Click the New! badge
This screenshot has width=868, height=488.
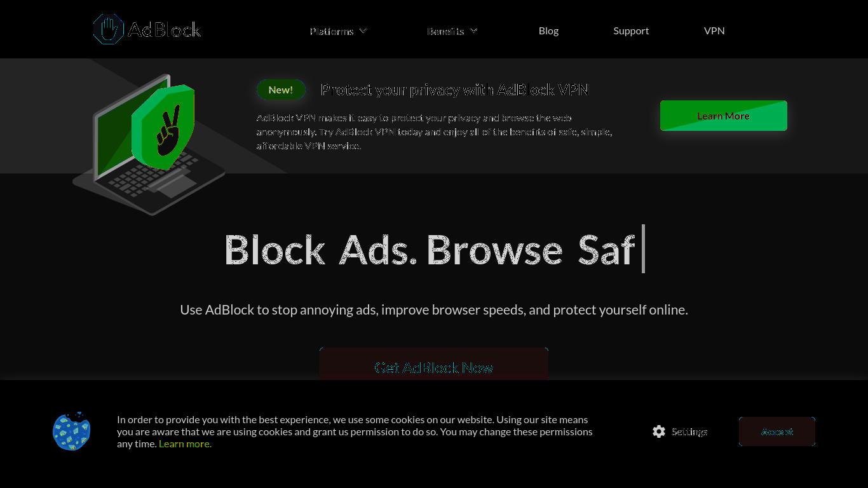coord(281,90)
